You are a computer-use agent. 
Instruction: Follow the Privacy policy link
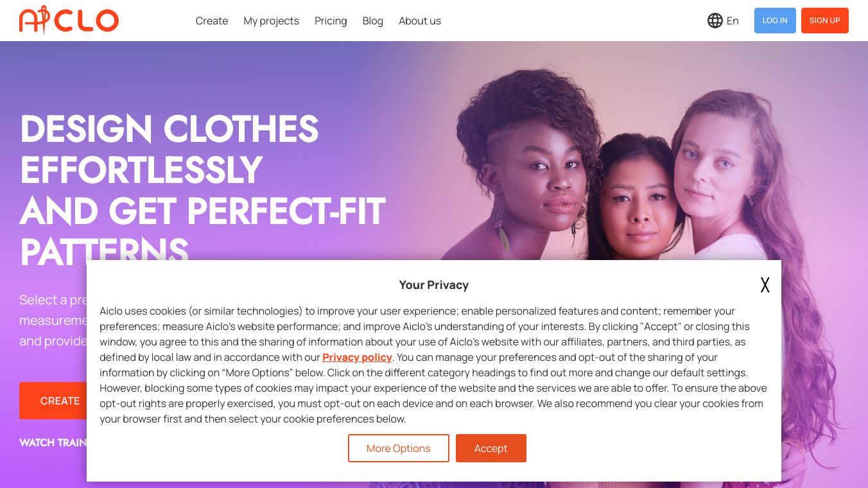pos(357,357)
